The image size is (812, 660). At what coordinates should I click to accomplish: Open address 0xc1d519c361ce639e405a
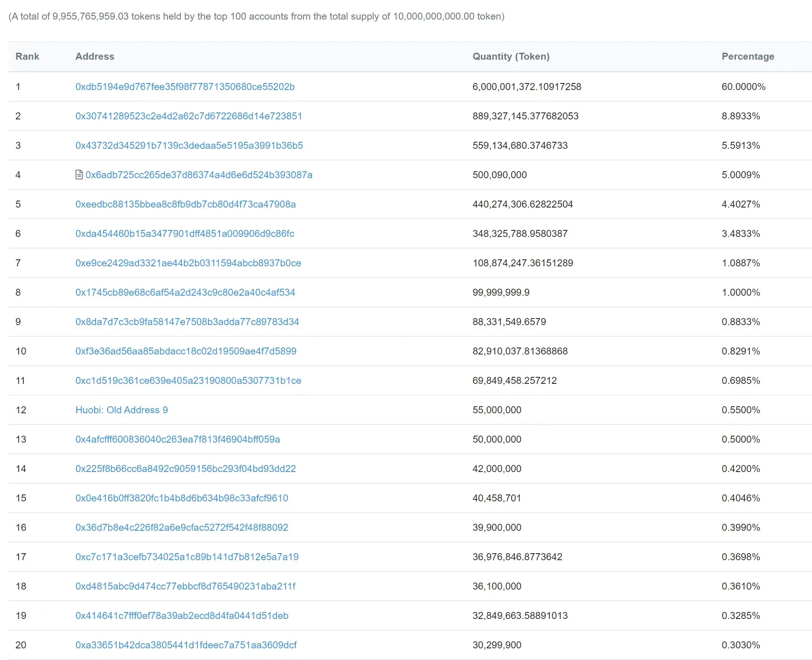[188, 381]
